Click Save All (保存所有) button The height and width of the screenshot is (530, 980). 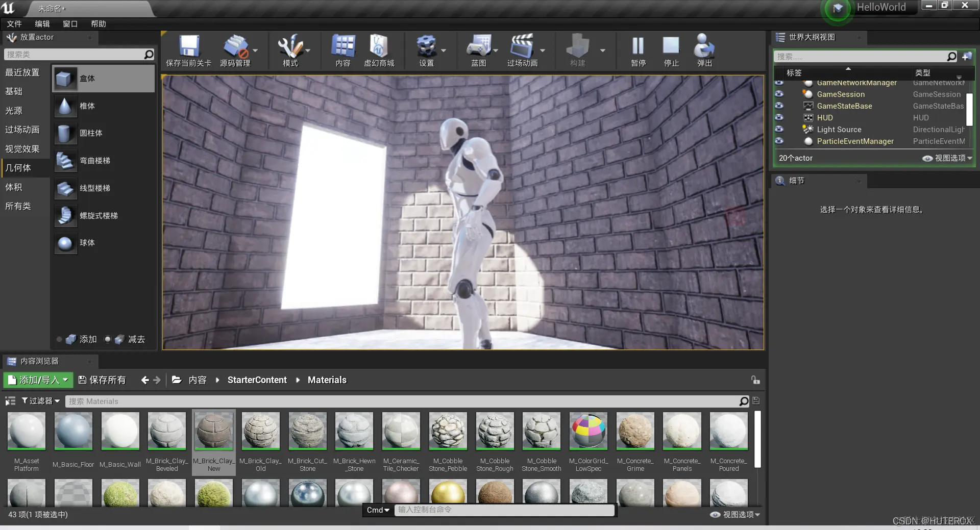[x=102, y=380]
